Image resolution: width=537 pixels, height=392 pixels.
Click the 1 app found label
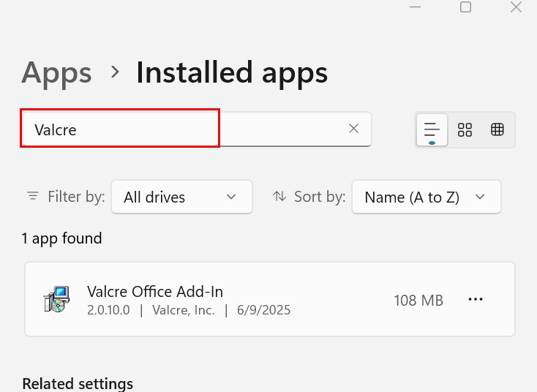[62, 238]
